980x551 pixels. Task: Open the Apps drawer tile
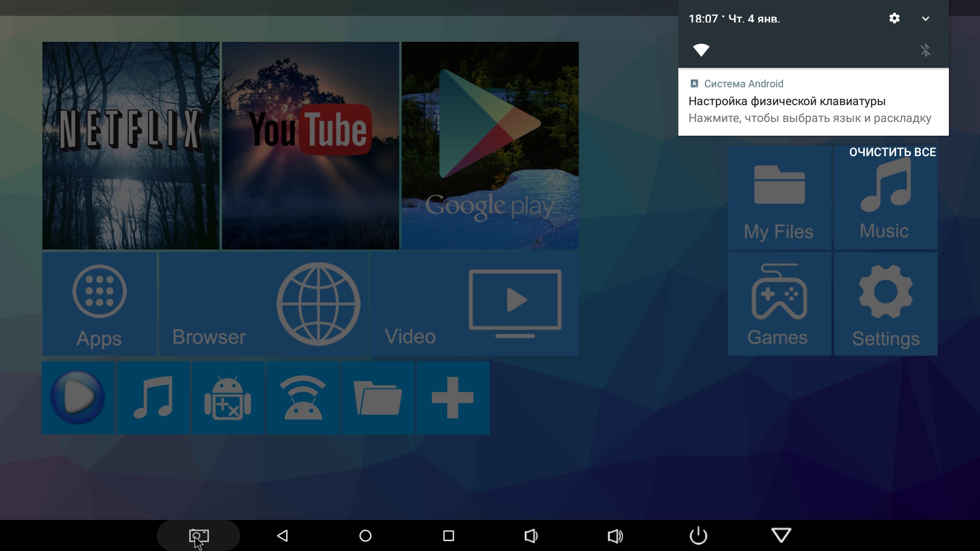click(100, 304)
